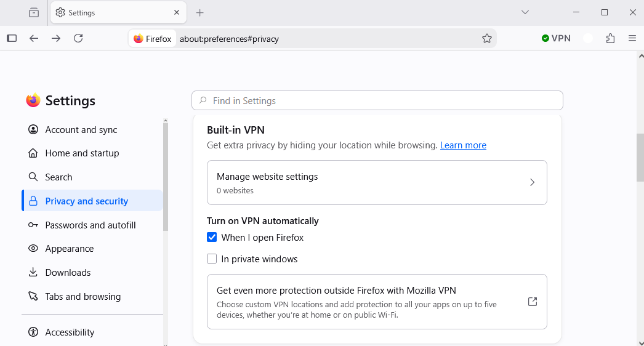This screenshot has height=346, width=644.
Task: Expand the Manage website settings chevron
Action: 533,182
